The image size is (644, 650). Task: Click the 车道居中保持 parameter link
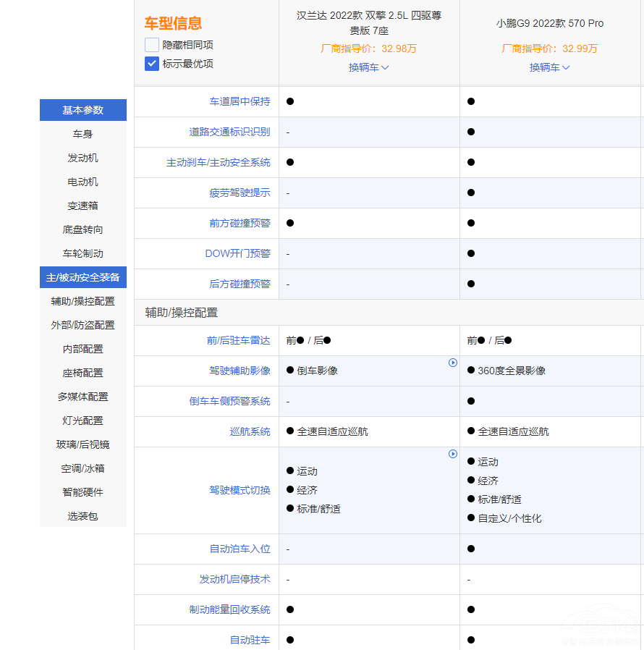click(x=240, y=101)
